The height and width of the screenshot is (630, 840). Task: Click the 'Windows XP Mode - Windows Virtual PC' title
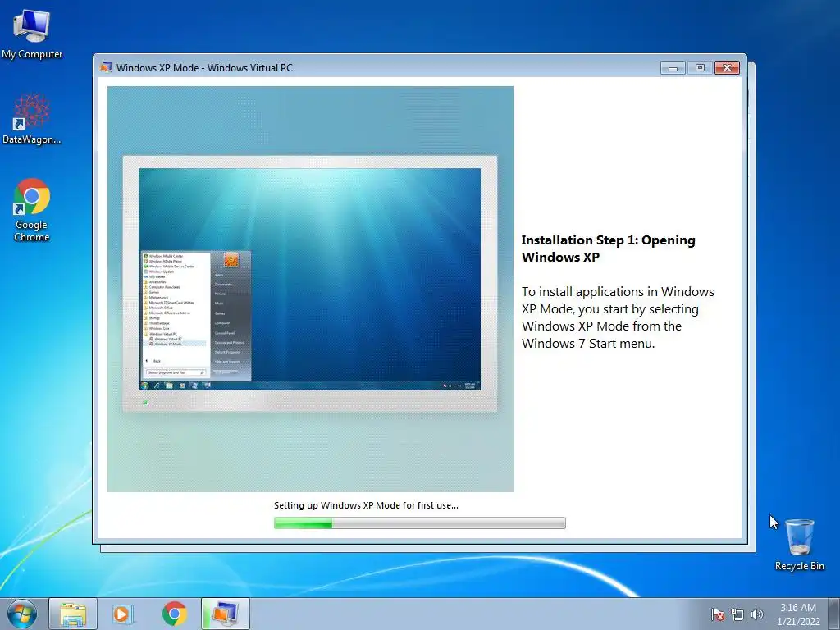tap(204, 68)
